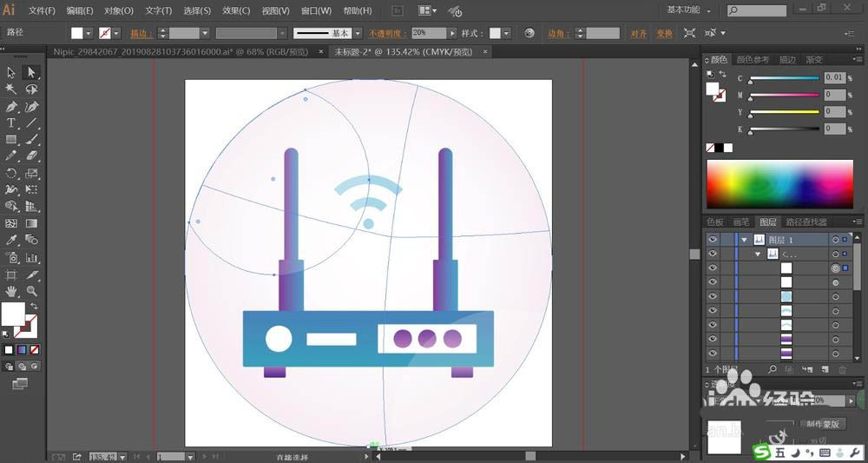Select the Blend tool

pos(31,241)
